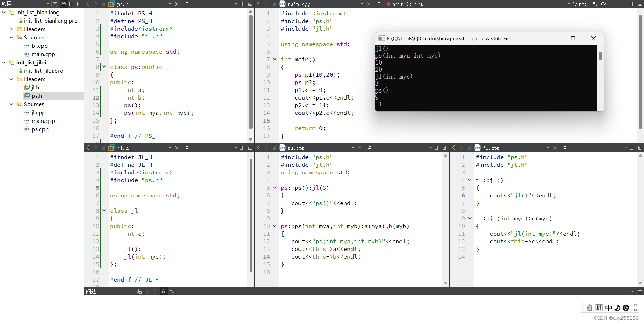Open ps.cpp document selector dropdown
644x324 pixels.
(x=352, y=148)
